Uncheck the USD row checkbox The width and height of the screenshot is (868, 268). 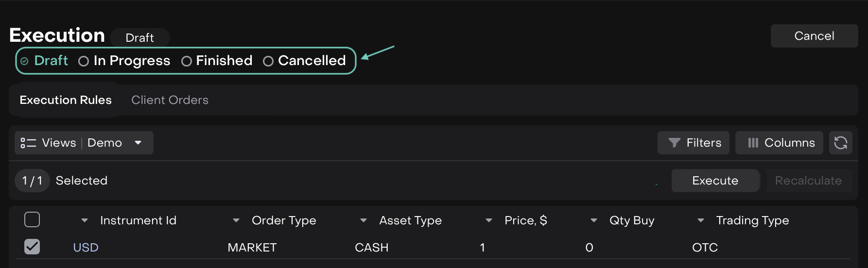pos(32,247)
